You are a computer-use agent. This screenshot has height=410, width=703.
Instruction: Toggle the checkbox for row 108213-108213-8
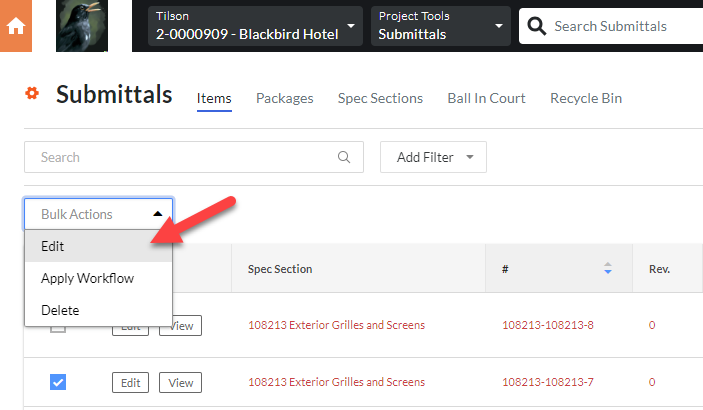click(58, 326)
